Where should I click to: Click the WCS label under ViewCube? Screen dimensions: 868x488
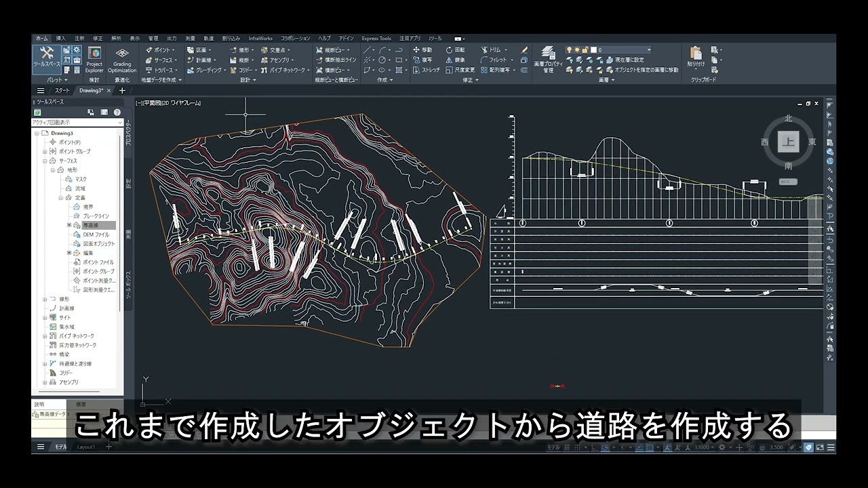(787, 182)
